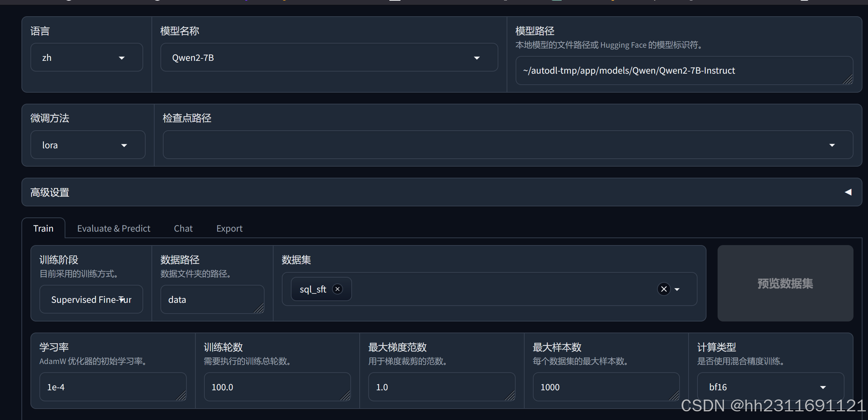Click the 模型路径 text field

click(684, 71)
